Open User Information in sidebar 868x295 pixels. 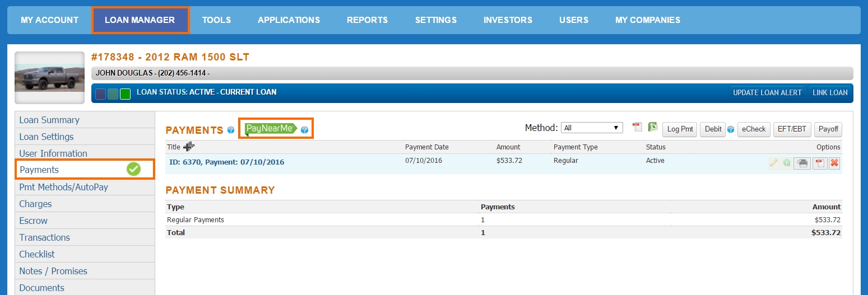[85, 153]
